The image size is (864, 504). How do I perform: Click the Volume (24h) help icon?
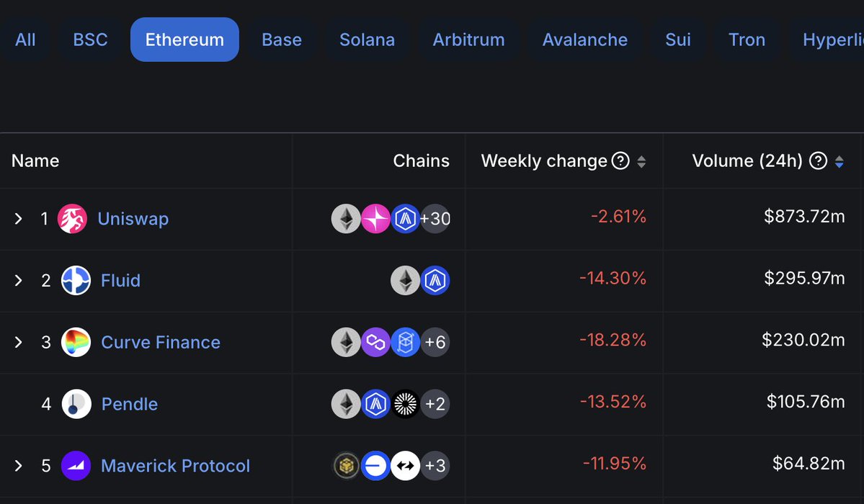point(818,161)
